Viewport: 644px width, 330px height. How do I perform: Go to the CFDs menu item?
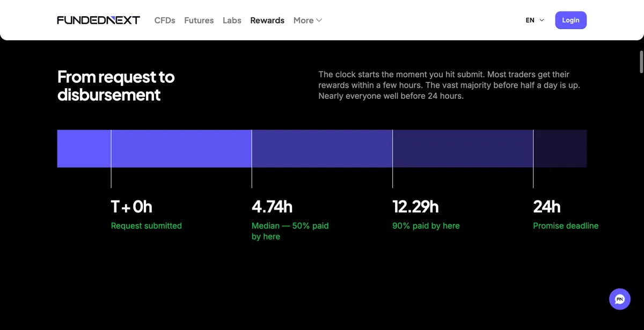tap(165, 20)
